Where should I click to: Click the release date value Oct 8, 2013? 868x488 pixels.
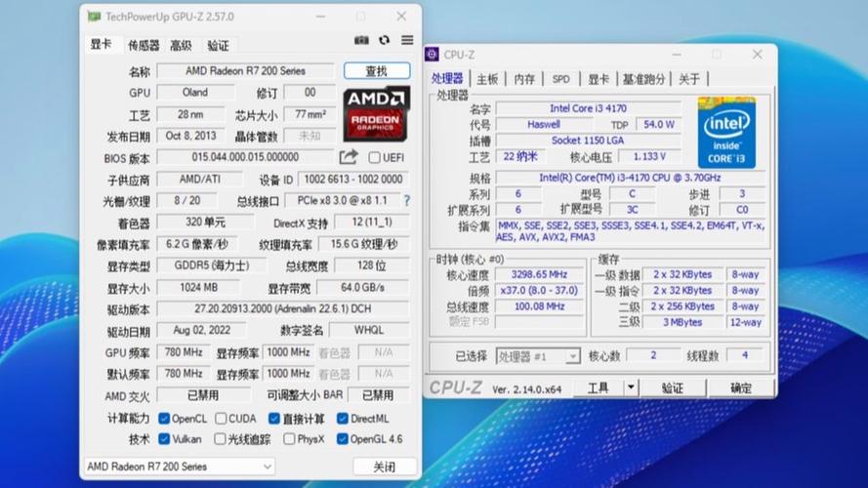click(x=191, y=136)
